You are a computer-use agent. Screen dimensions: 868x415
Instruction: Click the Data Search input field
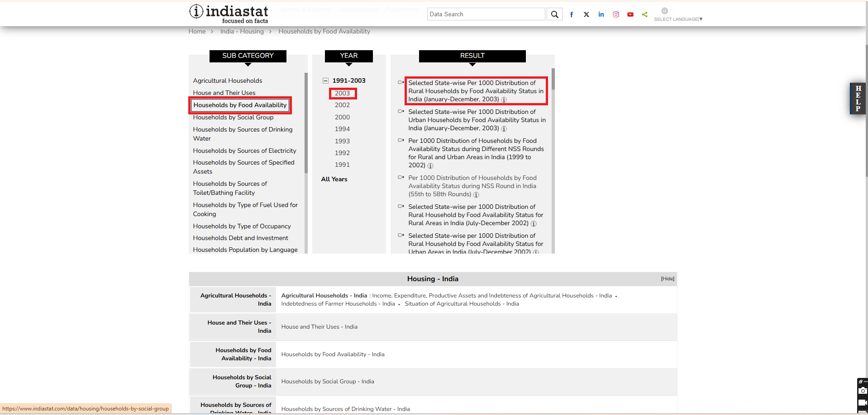coord(486,14)
